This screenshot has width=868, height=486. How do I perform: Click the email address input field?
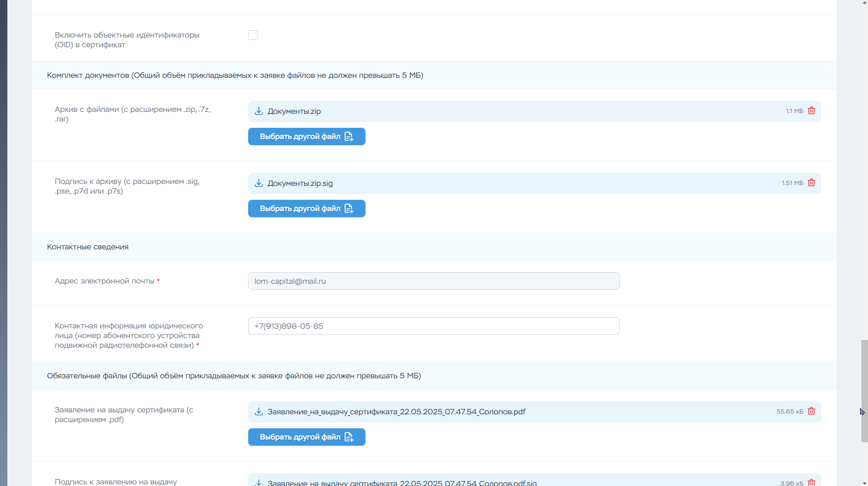(434, 281)
